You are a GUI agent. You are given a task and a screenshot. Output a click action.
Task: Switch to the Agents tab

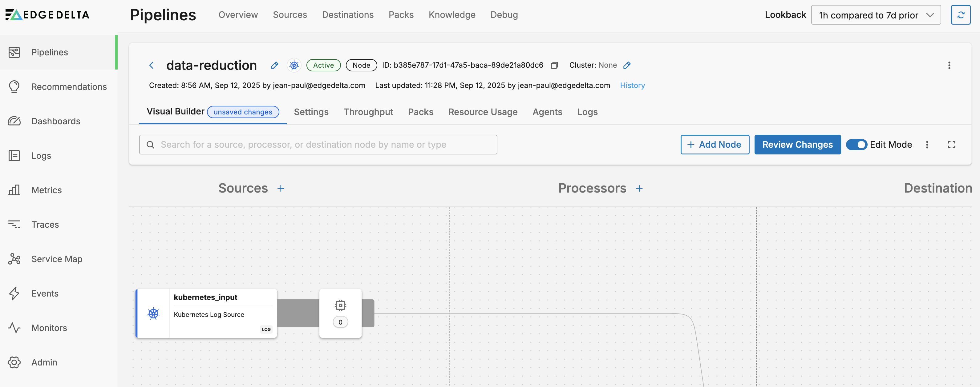[547, 112]
